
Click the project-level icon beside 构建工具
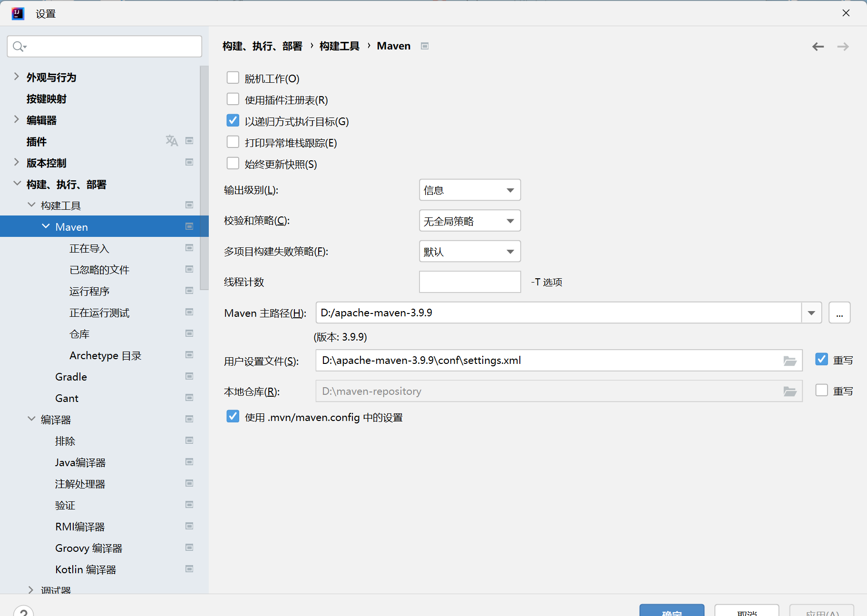click(x=189, y=205)
